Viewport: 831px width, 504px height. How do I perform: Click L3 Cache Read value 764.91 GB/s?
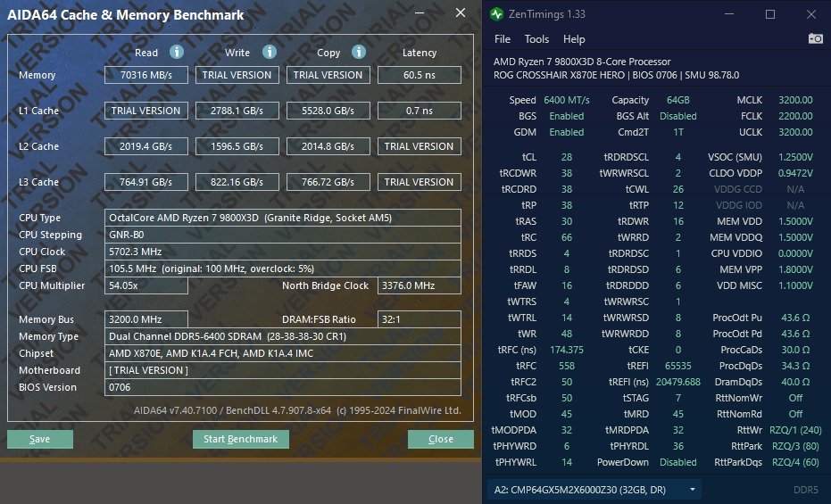[146, 182]
